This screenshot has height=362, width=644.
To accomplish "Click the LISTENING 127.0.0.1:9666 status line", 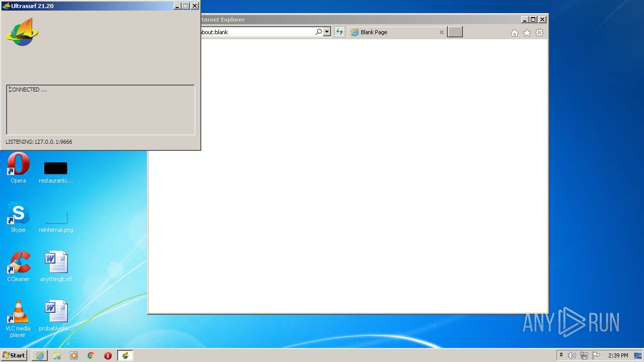I will click(39, 142).
